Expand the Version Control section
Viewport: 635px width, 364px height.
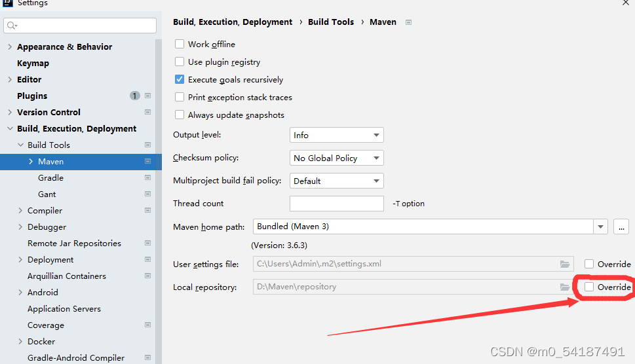tap(10, 112)
